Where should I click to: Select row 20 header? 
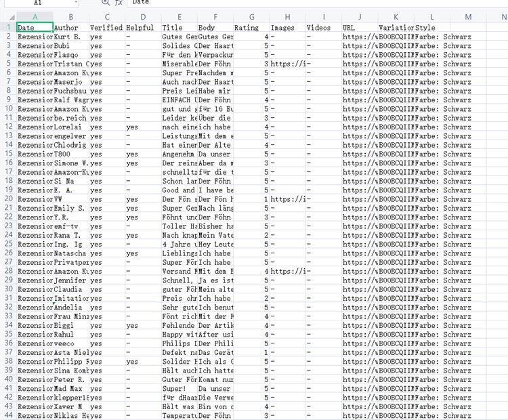click(x=7, y=199)
